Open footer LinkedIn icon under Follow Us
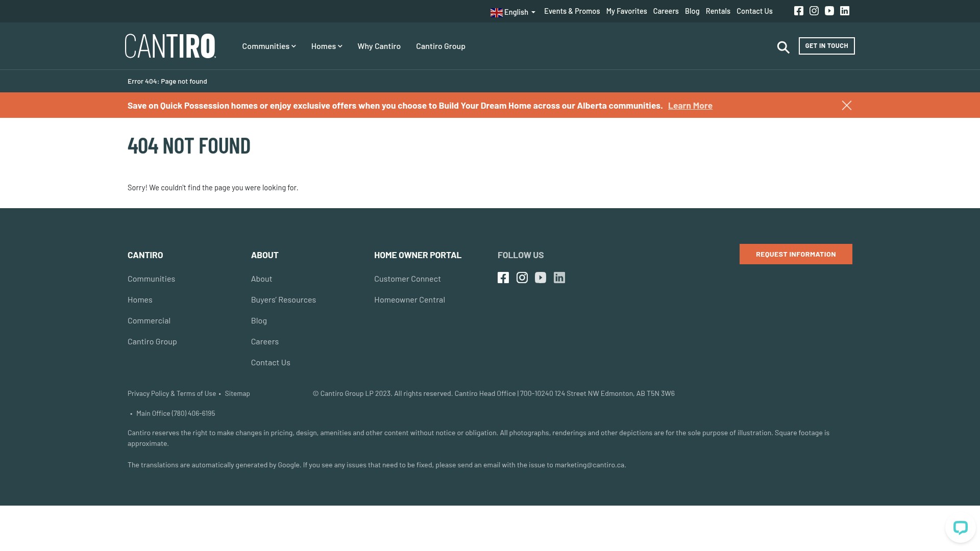This screenshot has height=551, width=980. pyautogui.click(x=559, y=278)
